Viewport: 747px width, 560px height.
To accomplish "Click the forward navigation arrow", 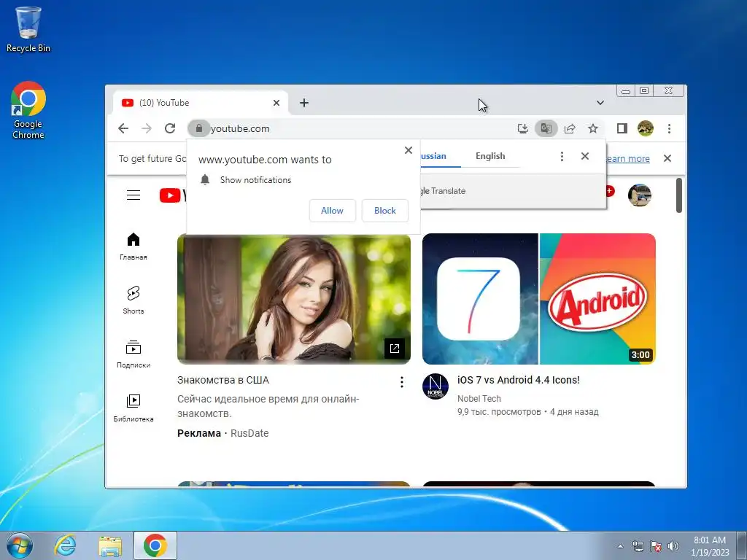I will coord(147,128).
